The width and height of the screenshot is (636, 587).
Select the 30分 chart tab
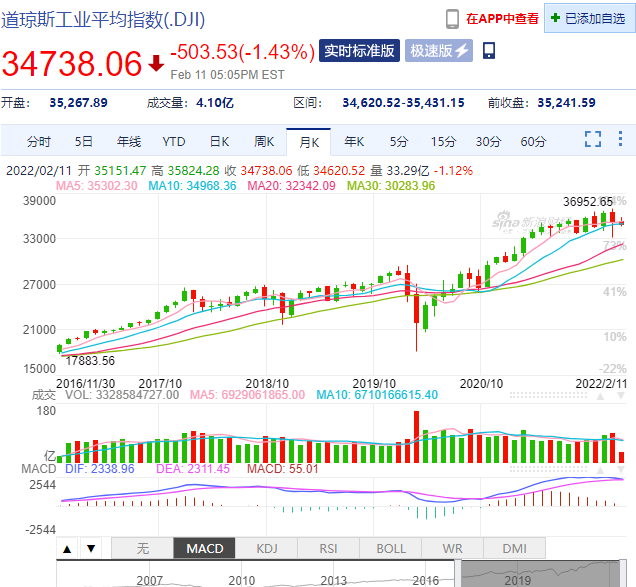click(488, 142)
